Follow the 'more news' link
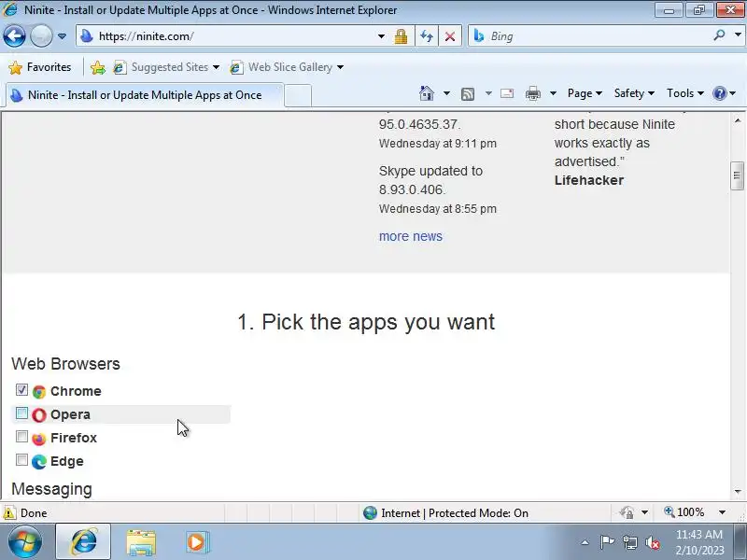747x560 pixels. click(411, 236)
